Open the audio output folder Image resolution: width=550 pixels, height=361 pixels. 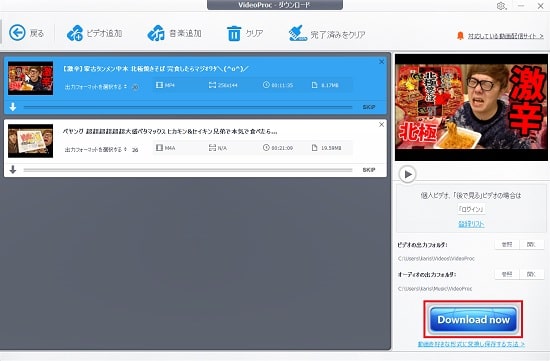point(531,274)
